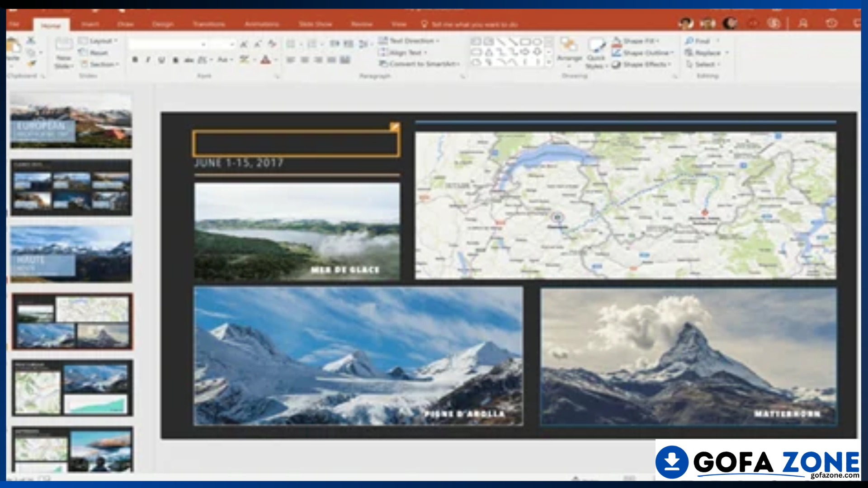Toggle Justify paragraph alignment
Image resolution: width=868 pixels, height=488 pixels.
coord(332,60)
